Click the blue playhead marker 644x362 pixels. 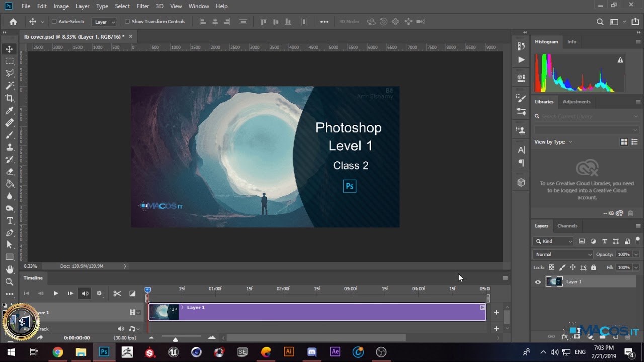pos(147,290)
